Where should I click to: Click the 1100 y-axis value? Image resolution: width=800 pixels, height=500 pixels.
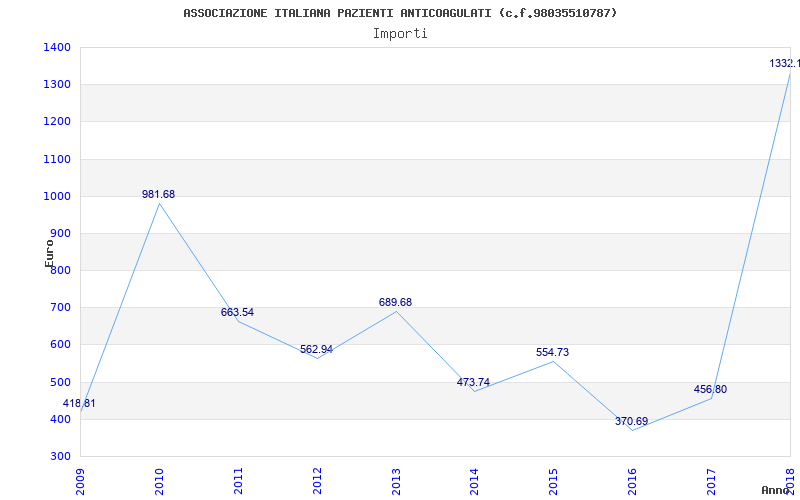(57, 159)
